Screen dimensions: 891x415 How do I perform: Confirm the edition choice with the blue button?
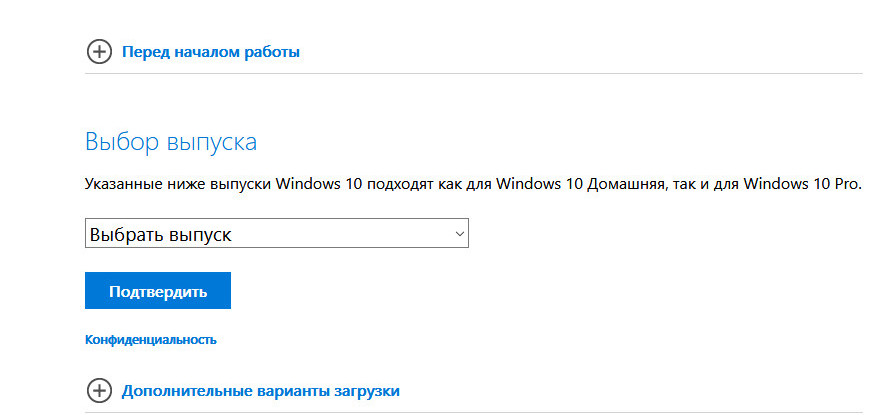pyautogui.click(x=158, y=290)
